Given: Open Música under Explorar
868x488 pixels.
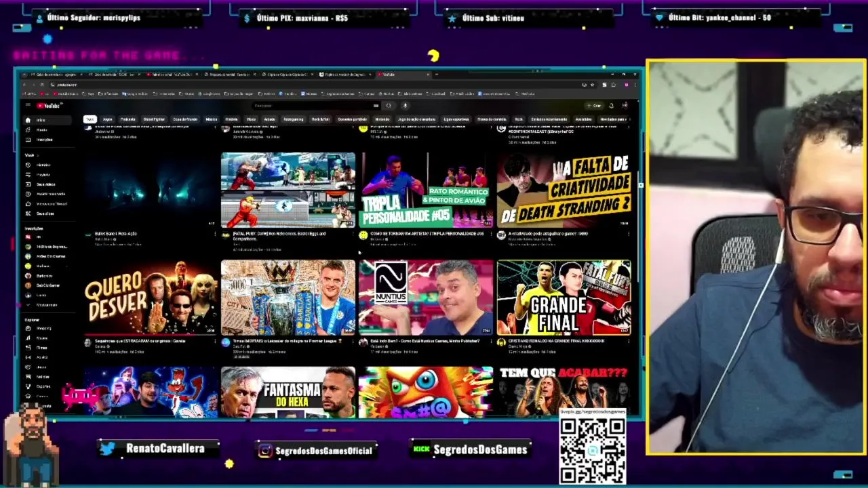Looking at the screenshot, I should 49,338.
